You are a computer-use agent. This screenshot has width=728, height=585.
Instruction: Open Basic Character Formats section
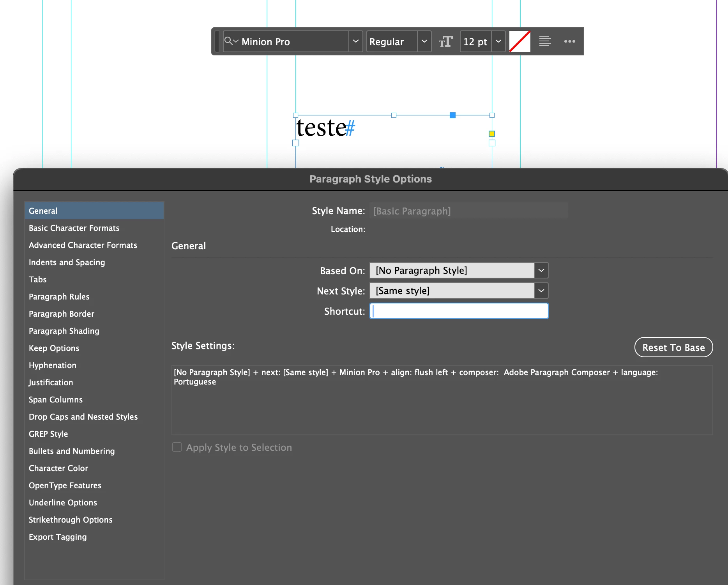94,228
